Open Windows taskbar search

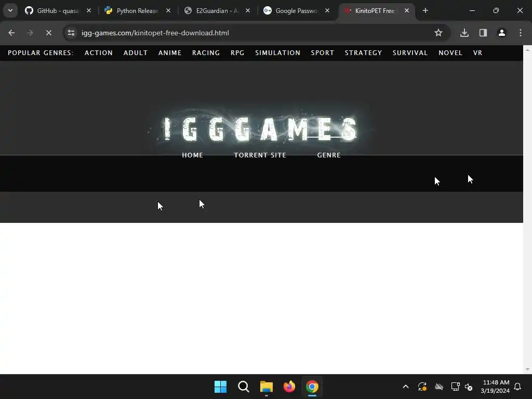(244, 387)
